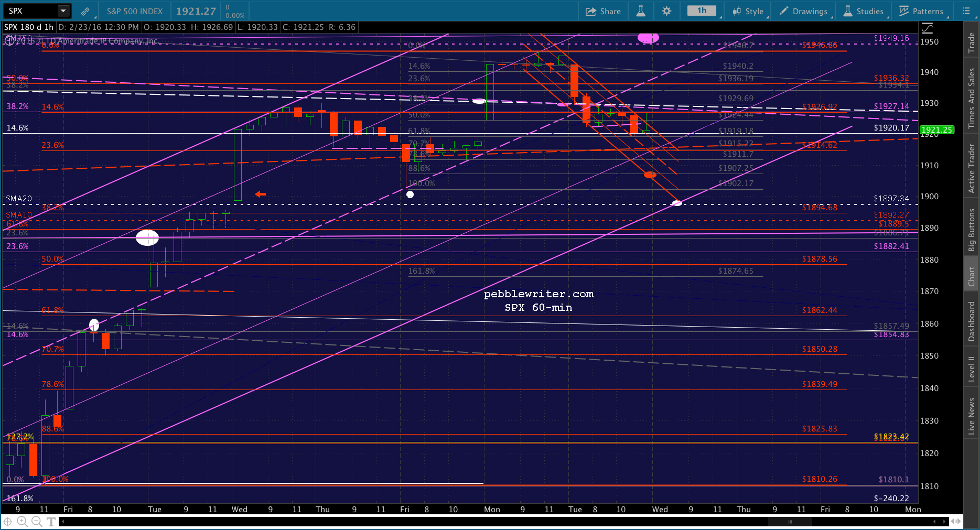980x530 pixels.
Task: Open the Active Trader side tab
Action: pos(972,169)
